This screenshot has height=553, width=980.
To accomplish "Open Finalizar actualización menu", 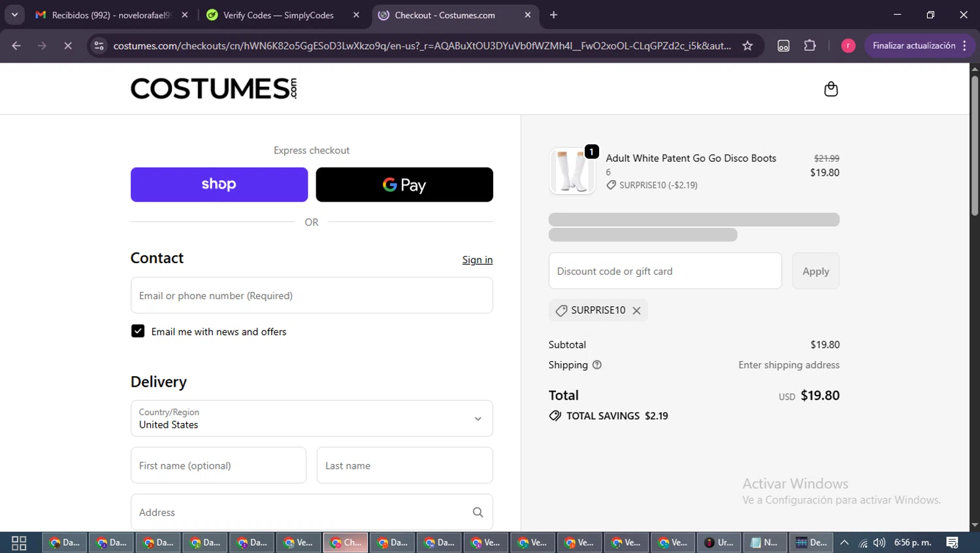I will (920, 46).
